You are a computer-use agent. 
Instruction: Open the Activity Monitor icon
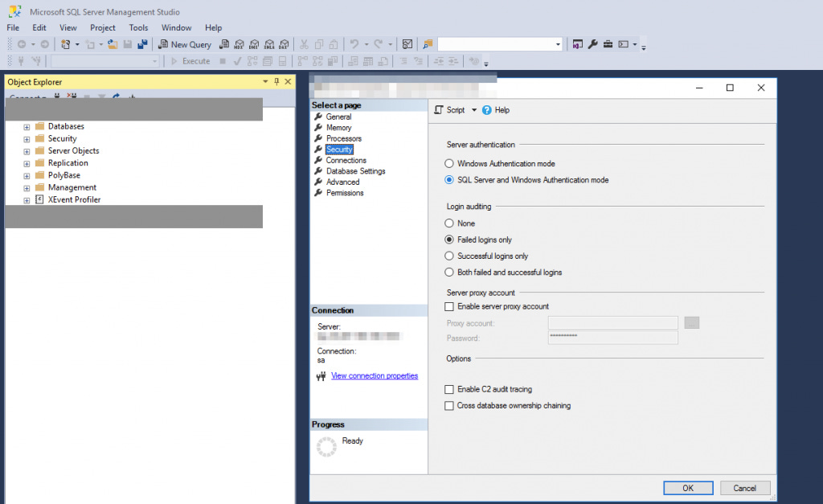407,45
